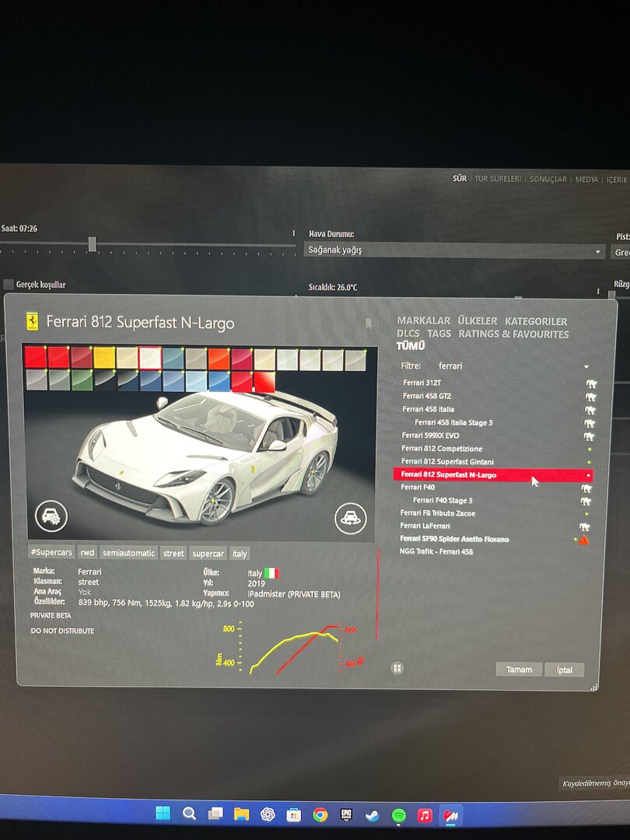Pick the dark green skin swatch
Screen dimensions: 630x840
click(x=82, y=380)
